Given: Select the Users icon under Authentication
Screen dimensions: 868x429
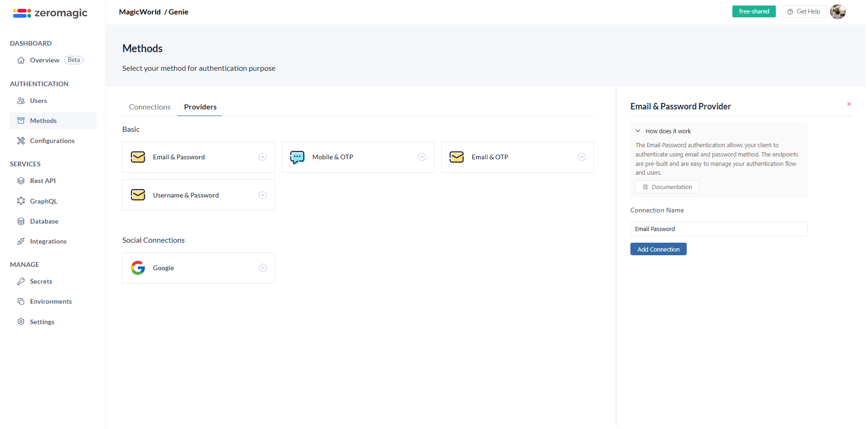Looking at the screenshot, I should point(21,101).
